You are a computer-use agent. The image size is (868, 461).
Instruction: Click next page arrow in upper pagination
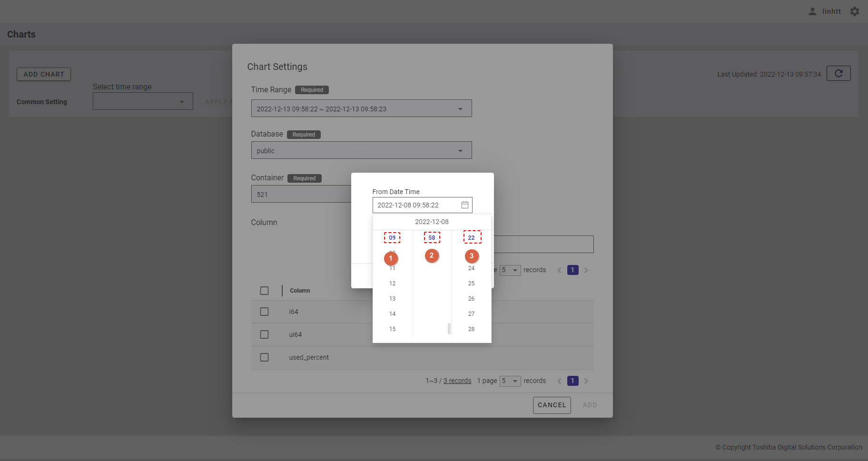[x=586, y=270]
